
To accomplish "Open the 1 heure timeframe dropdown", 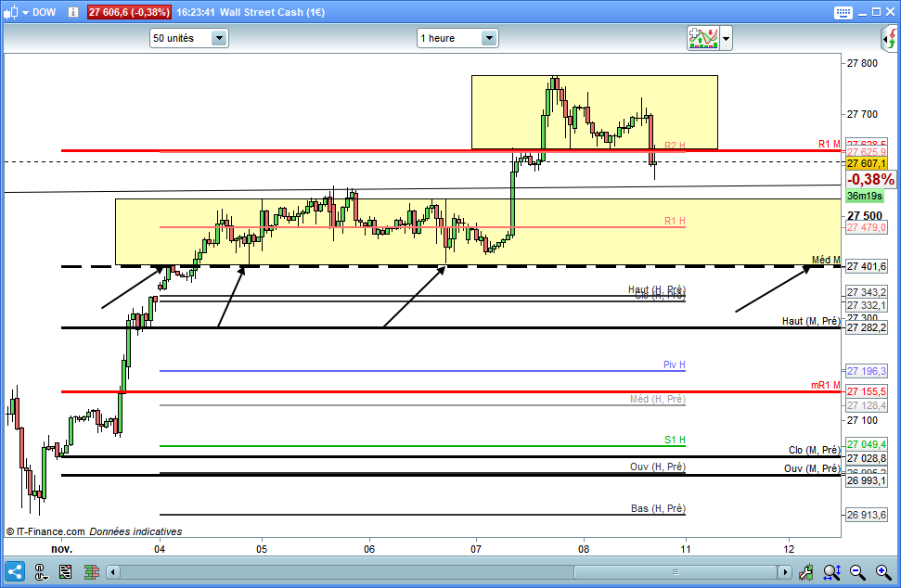I will 457,38.
